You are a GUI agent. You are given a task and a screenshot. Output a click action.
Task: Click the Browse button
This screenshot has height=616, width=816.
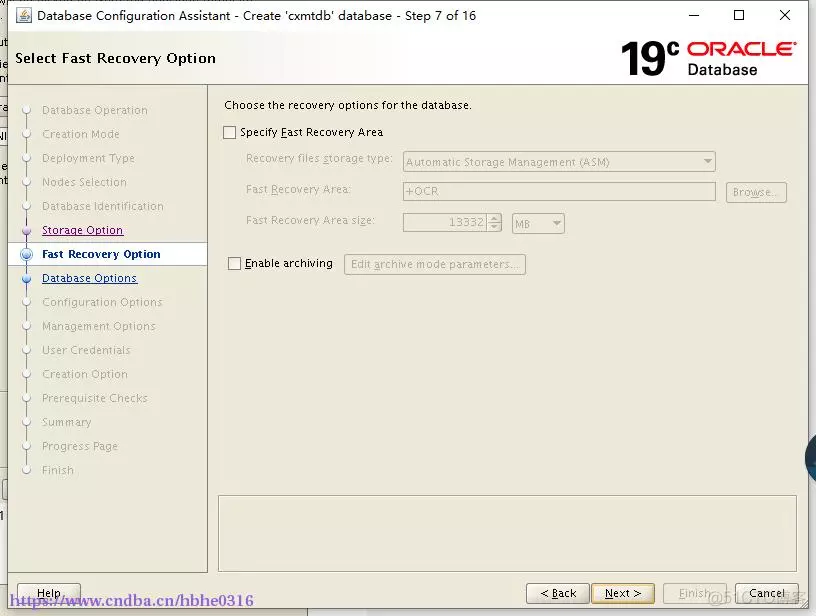click(x=756, y=192)
